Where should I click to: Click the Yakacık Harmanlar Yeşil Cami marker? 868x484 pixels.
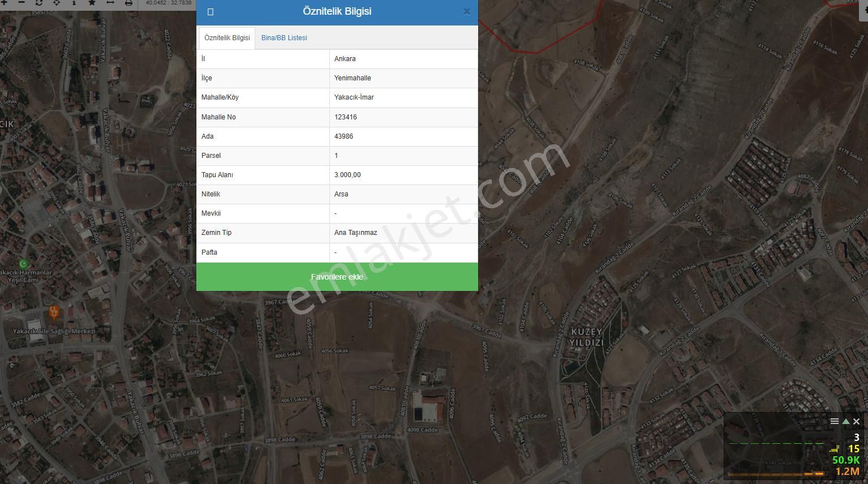click(x=23, y=263)
